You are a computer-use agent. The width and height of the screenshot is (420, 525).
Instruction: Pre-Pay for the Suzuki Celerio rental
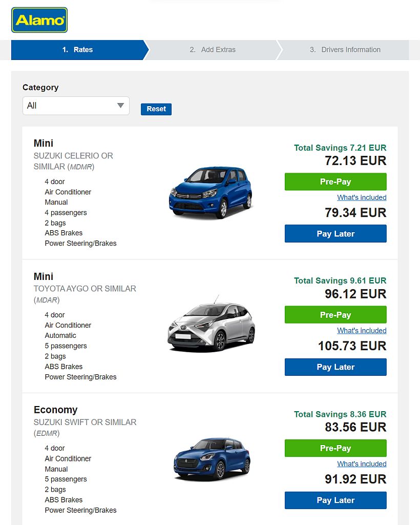pos(335,181)
